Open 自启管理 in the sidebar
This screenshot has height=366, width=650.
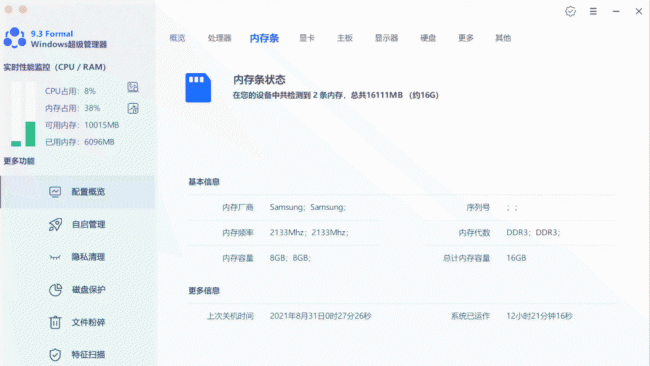point(78,224)
